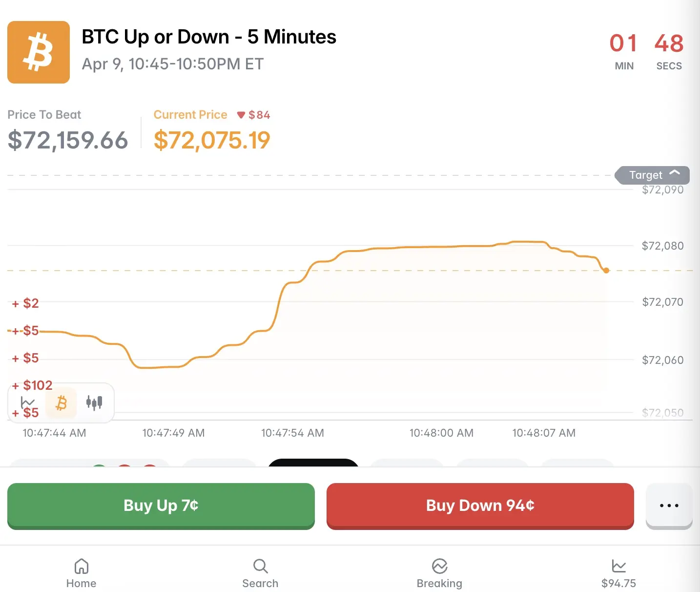Open the portfolio chart icon

pos(618,566)
